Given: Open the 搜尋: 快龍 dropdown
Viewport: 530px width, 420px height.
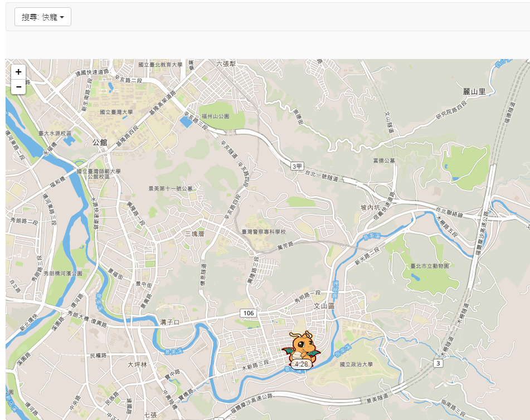Looking at the screenshot, I should 42,17.
